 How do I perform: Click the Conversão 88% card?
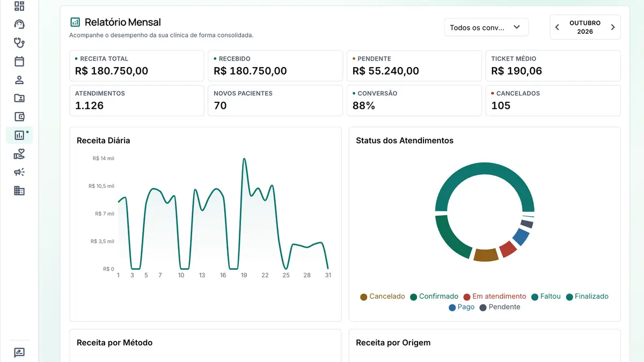coord(414,101)
